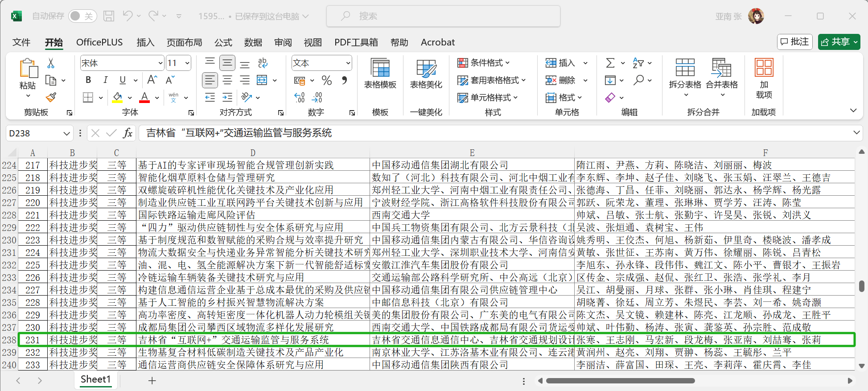Open the 表格模板 table template icon
The image size is (868, 391).
coord(380,74)
